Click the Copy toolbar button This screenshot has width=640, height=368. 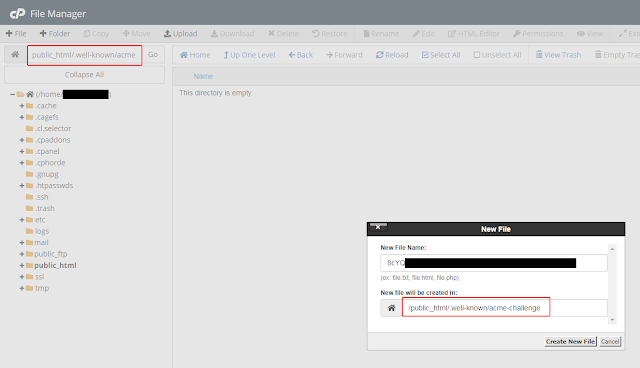click(96, 33)
